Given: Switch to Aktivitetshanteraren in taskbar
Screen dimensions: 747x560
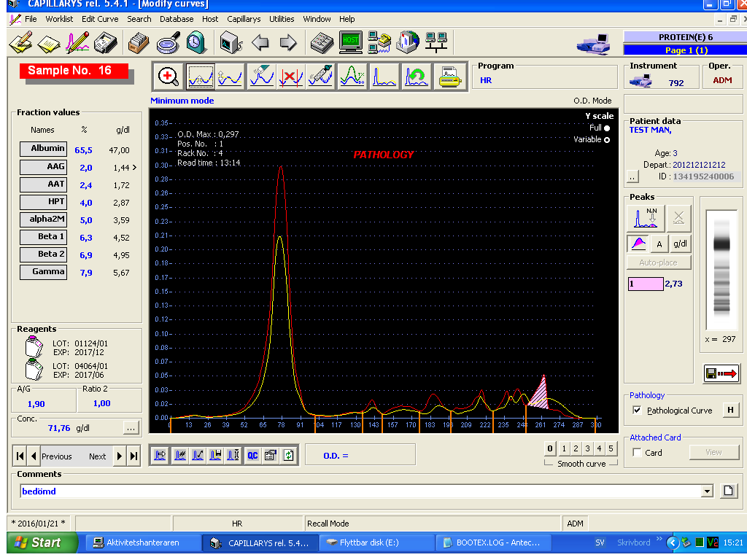Looking at the screenshot, I should (142, 542).
